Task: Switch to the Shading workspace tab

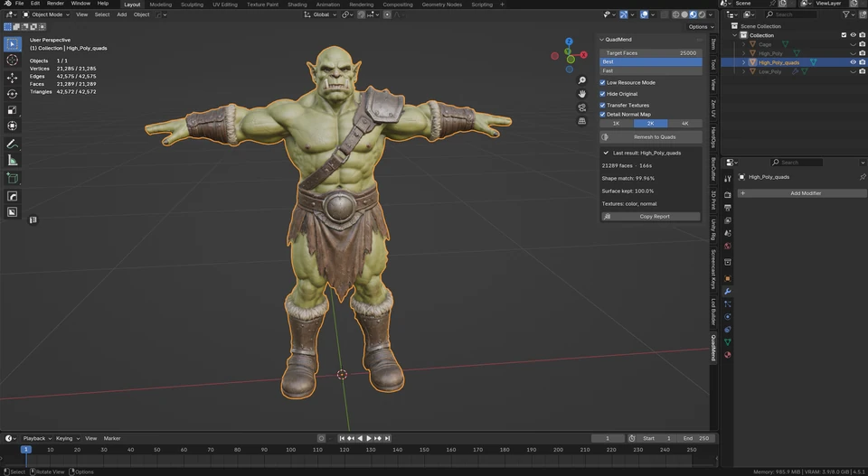Action: (x=297, y=5)
